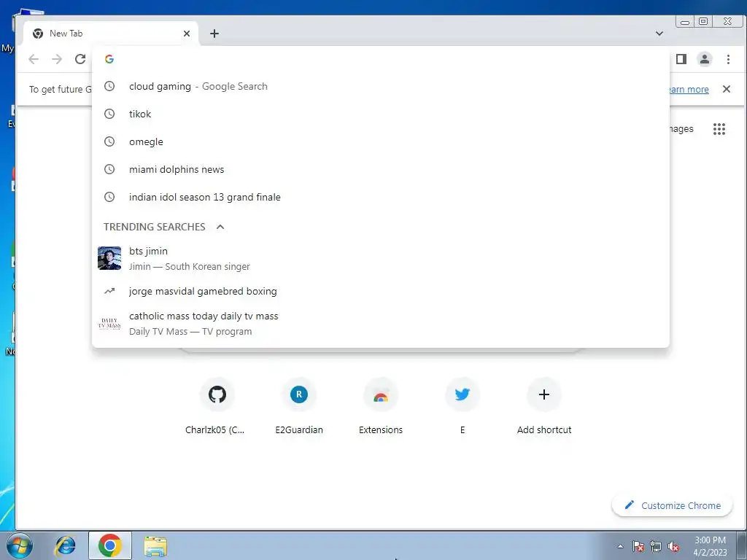Open a new tab with the plus button

(214, 34)
